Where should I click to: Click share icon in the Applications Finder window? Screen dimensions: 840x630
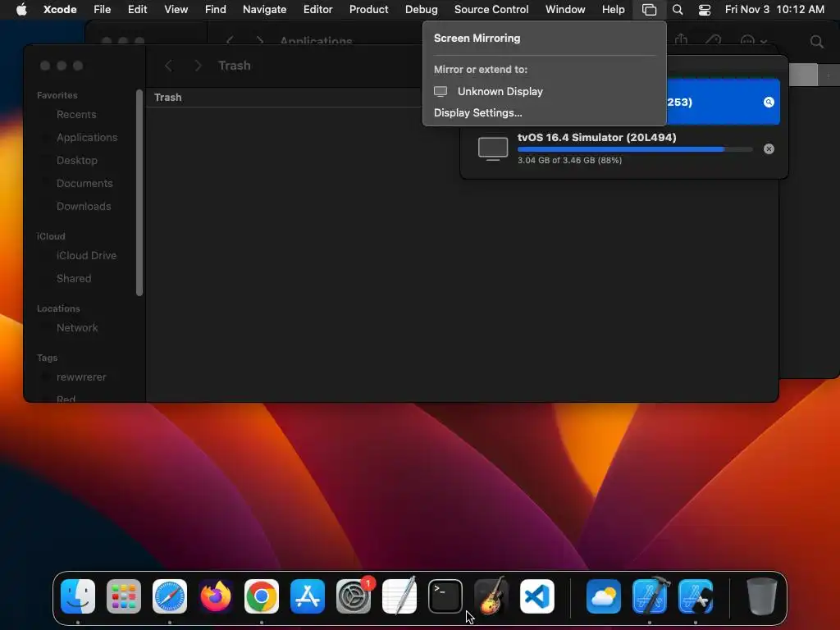(x=681, y=40)
